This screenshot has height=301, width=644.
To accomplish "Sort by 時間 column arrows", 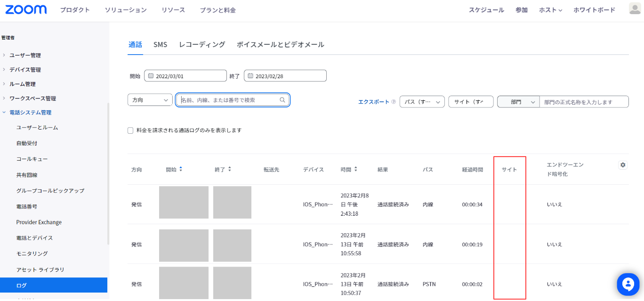I will pyautogui.click(x=355, y=169).
